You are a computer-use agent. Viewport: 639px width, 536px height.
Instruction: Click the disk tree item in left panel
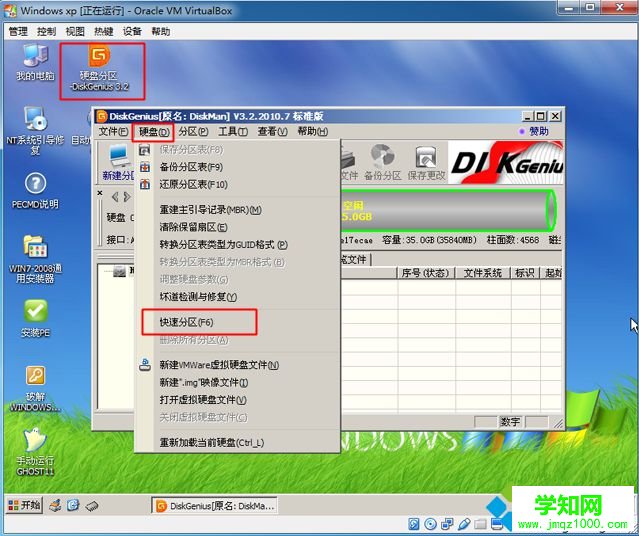point(123,271)
